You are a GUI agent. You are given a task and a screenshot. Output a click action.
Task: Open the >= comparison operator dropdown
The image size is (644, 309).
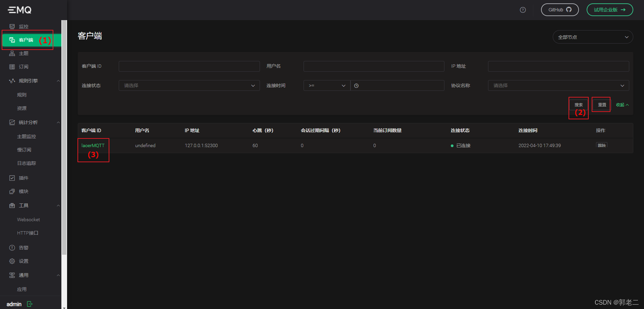click(x=327, y=85)
